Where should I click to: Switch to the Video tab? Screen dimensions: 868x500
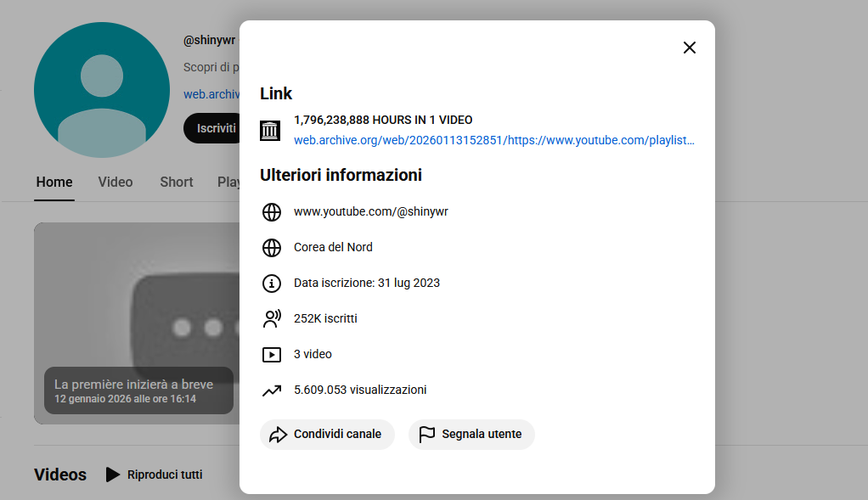click(x=115, y=182)
